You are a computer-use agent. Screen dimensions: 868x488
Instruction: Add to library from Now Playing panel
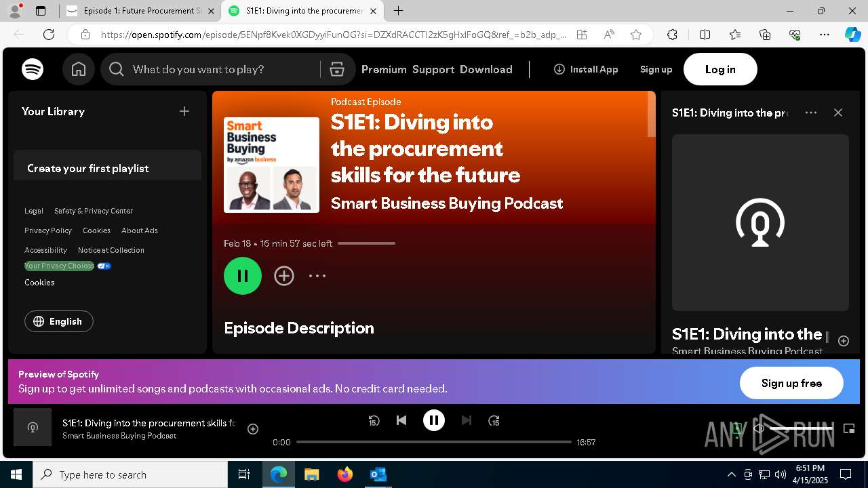click(x=844, y=341)
